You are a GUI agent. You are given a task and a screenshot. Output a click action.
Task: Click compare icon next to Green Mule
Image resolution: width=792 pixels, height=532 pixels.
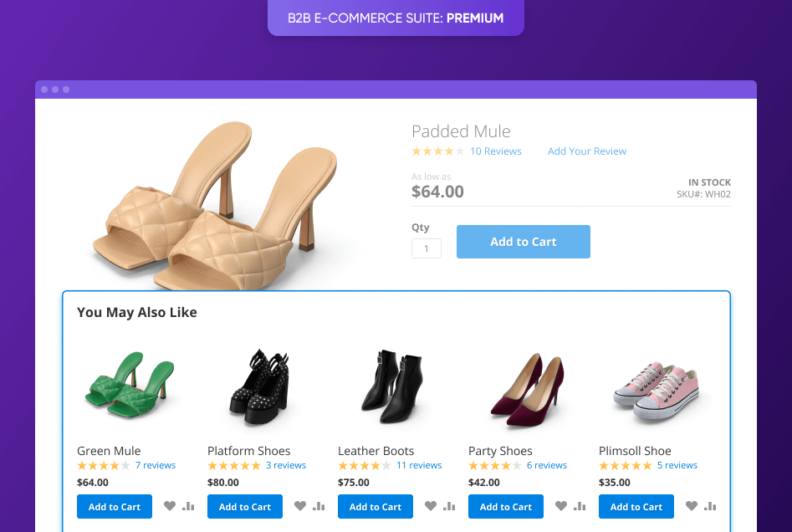coord(188,506)
